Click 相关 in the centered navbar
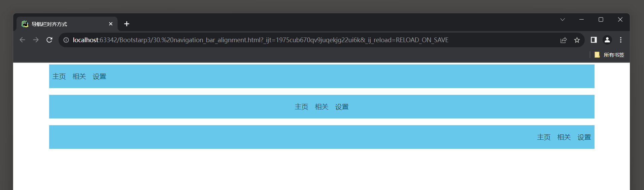 point(322,107)
